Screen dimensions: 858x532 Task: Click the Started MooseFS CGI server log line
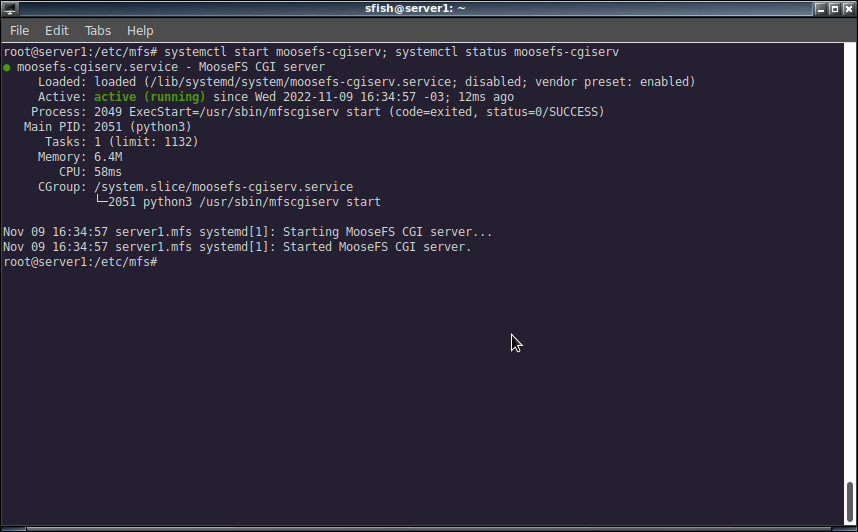click(x=237, y=247)
